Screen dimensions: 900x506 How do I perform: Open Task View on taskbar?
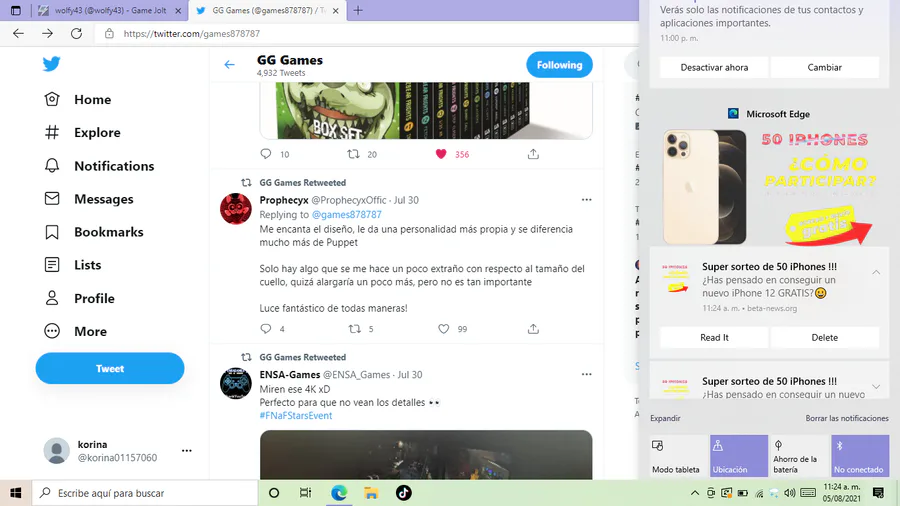pyautogui.click(x=305, y=493)
